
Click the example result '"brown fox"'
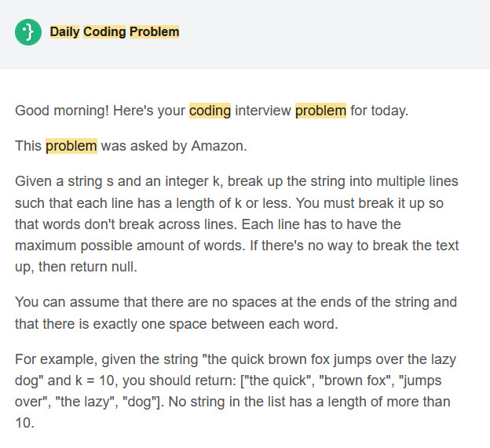(x=357, y=381)
